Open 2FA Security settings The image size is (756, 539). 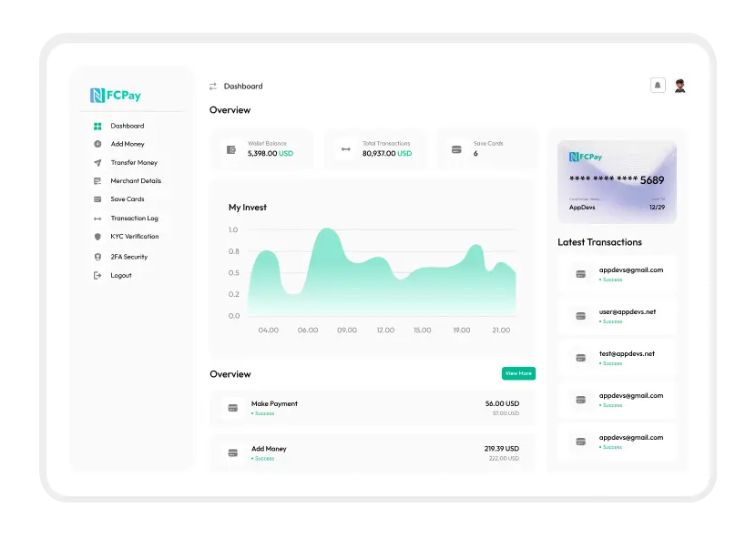[x=128, y=257]
